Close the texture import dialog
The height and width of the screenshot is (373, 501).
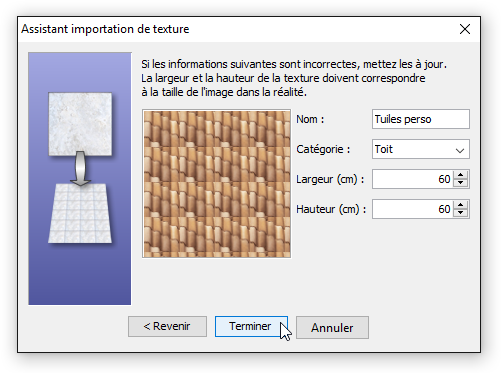465,29
